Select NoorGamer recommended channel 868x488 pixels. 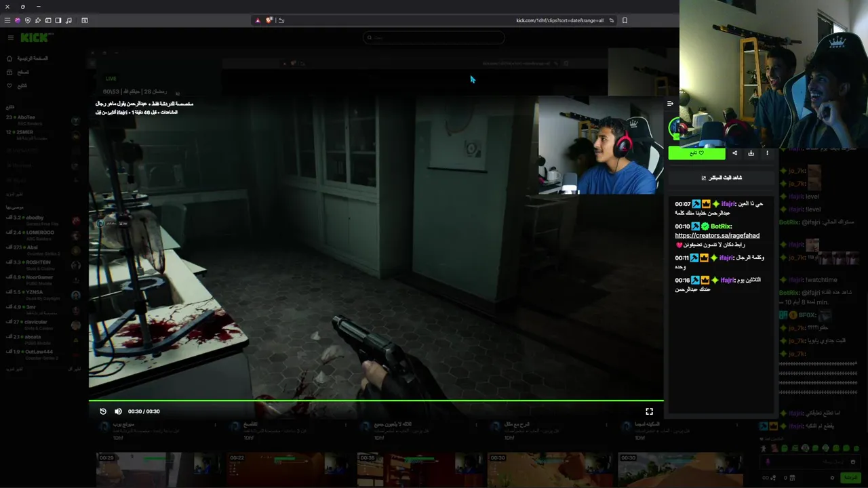click(42, 280)
